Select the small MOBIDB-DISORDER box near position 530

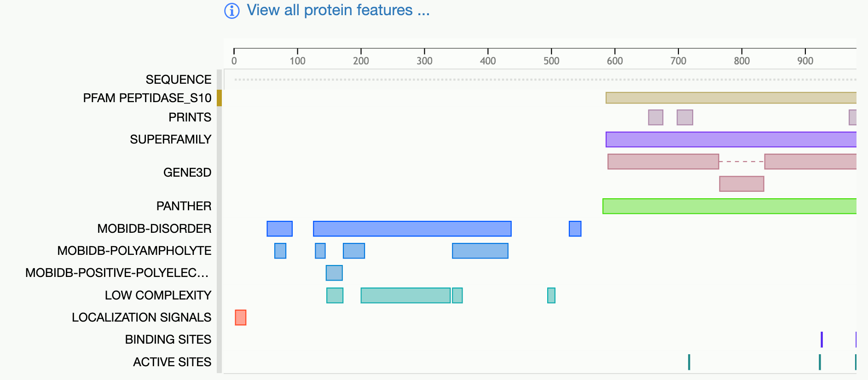(575, 229)
